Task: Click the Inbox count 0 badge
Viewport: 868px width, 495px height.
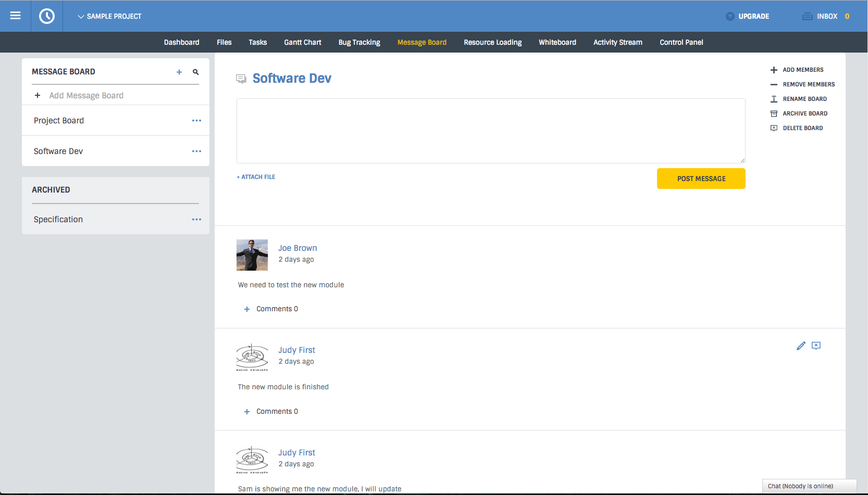Action: click(x=847, y=16)
